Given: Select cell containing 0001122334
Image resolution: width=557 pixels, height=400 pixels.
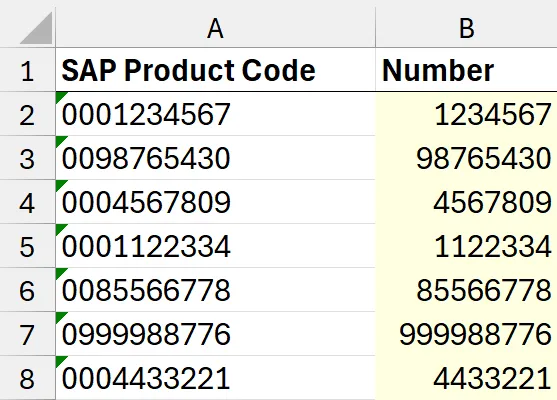Looking at the screenshot, I should [216, 246].
